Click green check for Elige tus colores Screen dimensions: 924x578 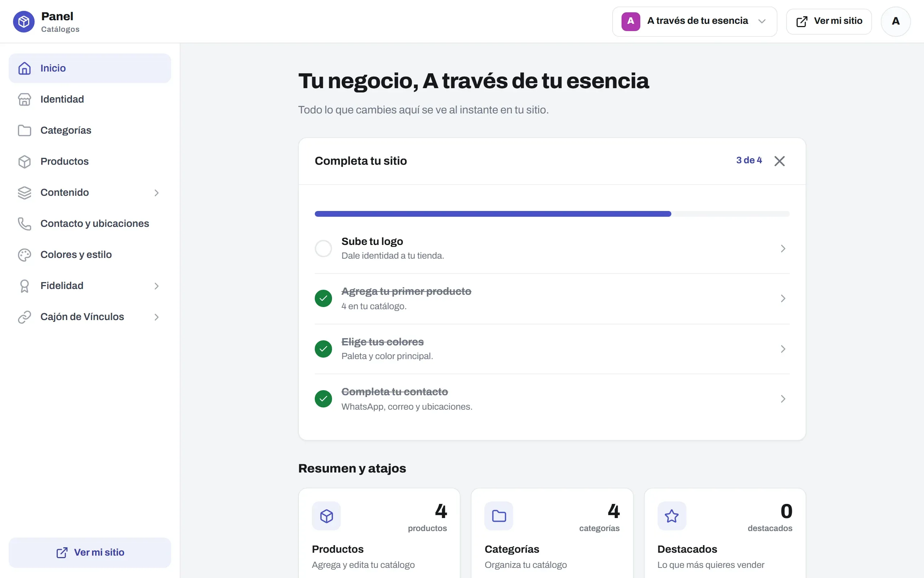click(x=323, y=349)
